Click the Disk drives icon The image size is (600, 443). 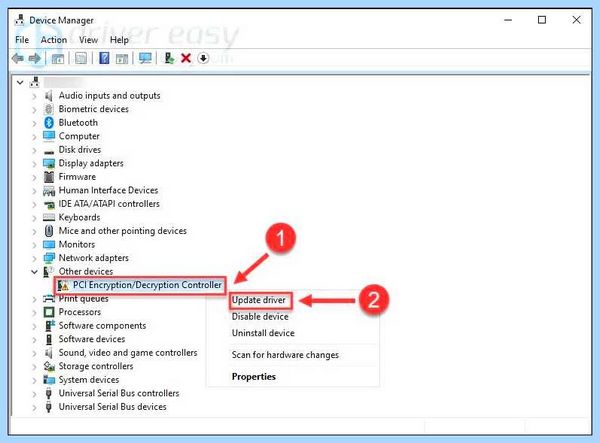point(49,151)
